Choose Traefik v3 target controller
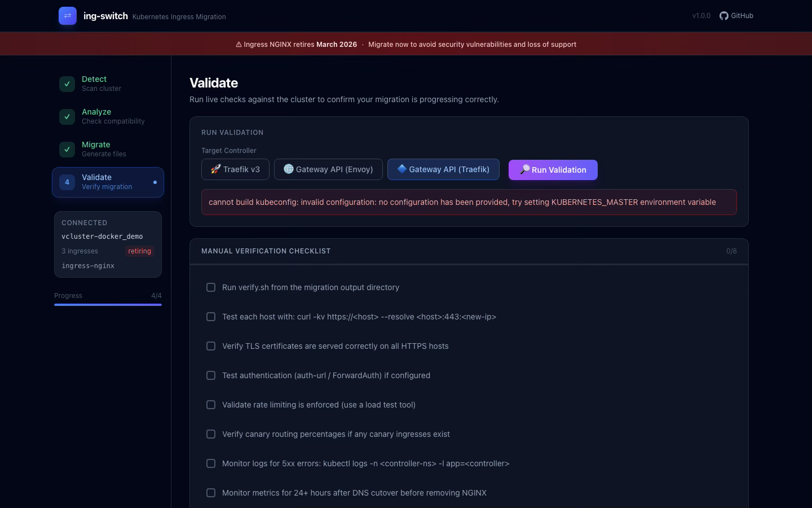The width and height of the screenshot is (812, 508). point(235,169)
